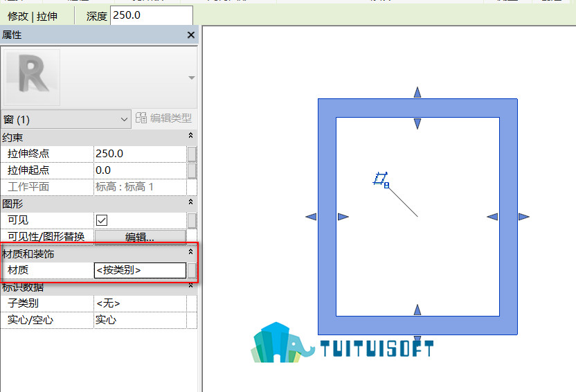
Task: Edit the 拉伸起点 value field
Action: 140,170
